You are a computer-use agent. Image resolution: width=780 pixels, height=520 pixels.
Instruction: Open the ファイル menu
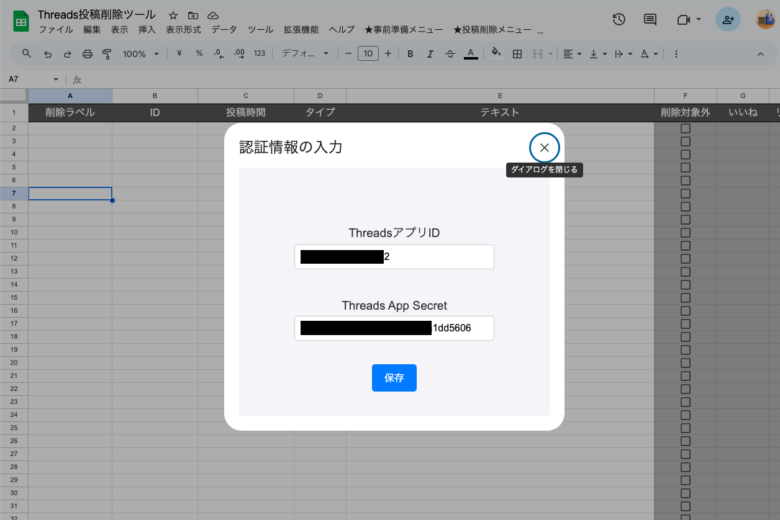point(56,30)
